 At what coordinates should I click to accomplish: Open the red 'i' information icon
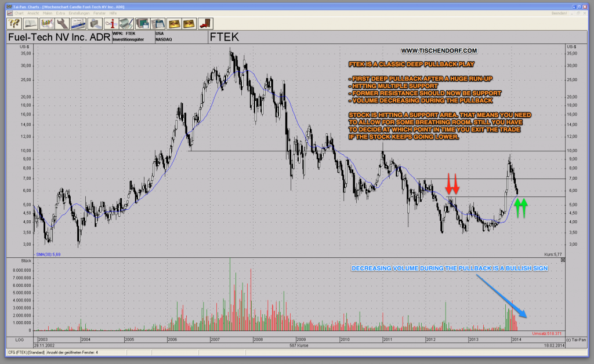pyautogui.click(x=111, y=23)
